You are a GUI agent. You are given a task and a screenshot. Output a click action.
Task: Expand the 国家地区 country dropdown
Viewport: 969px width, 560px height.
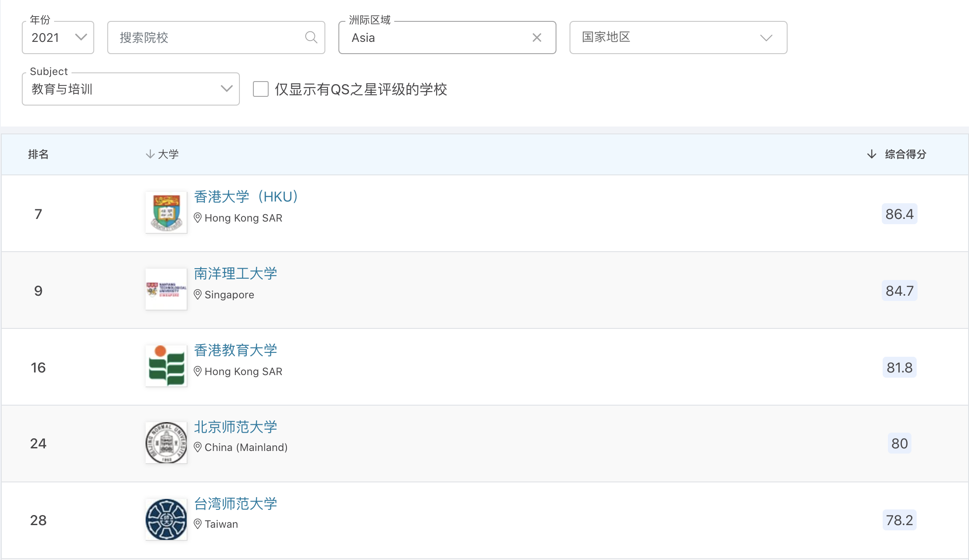pos(678,38)
